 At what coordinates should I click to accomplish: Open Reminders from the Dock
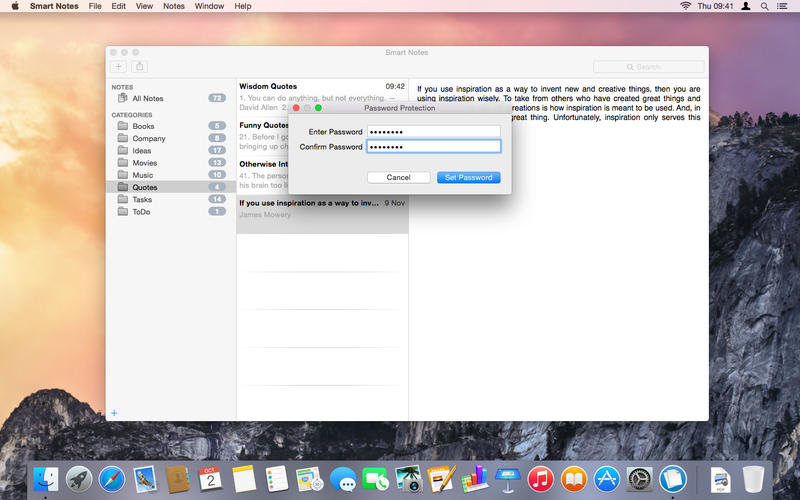click(277, 480)
